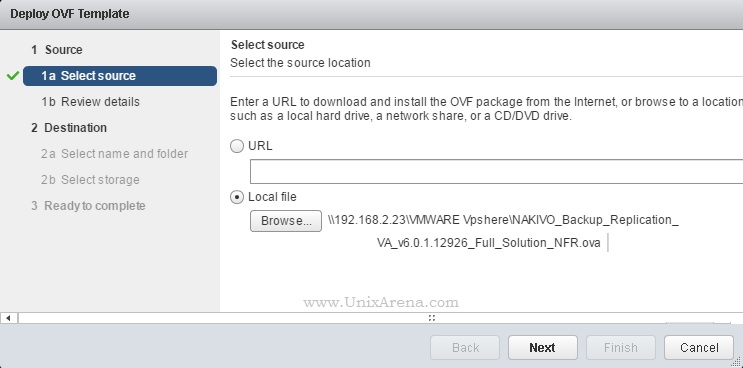Viewport: 743px width, 368px height.
Task: Select the Local file radio option
Action: 237,197
